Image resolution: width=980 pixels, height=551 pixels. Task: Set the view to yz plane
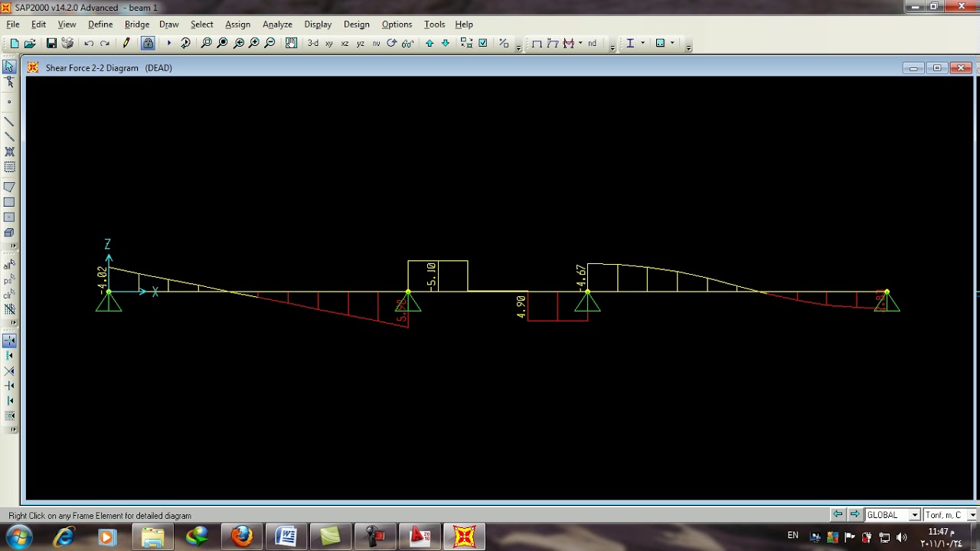(361, 44)
